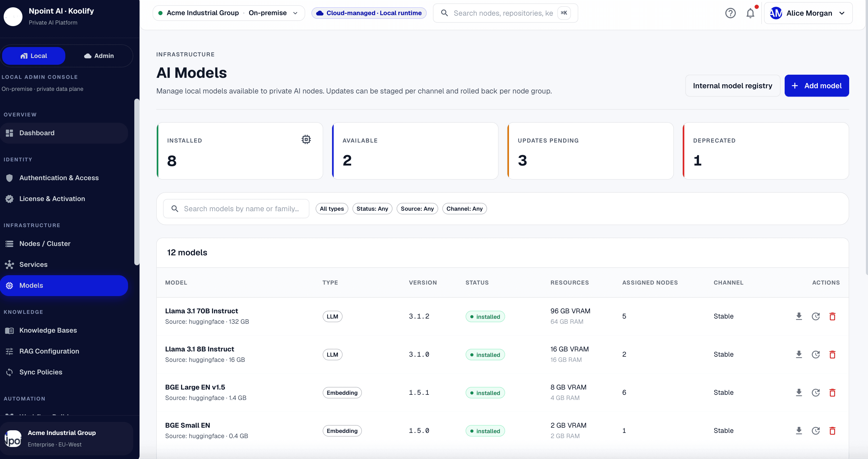Open the All types filter
The height and width of the screenshot is (459, 868).
(x=332, y=209)
